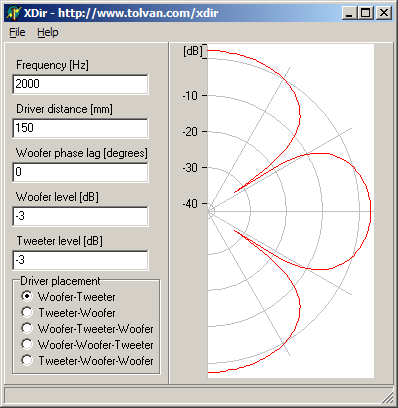
Task: Click the [dB] axis unit label
Action: coord(193,51)
